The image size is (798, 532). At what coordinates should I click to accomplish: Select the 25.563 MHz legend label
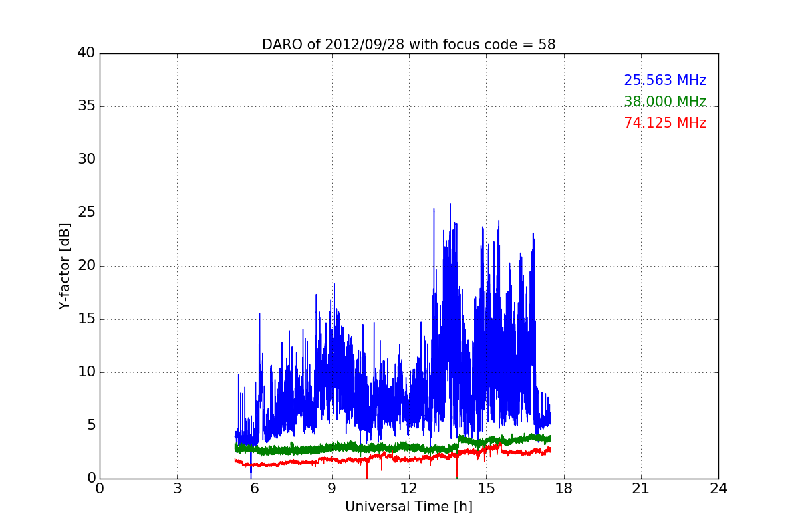665,80
